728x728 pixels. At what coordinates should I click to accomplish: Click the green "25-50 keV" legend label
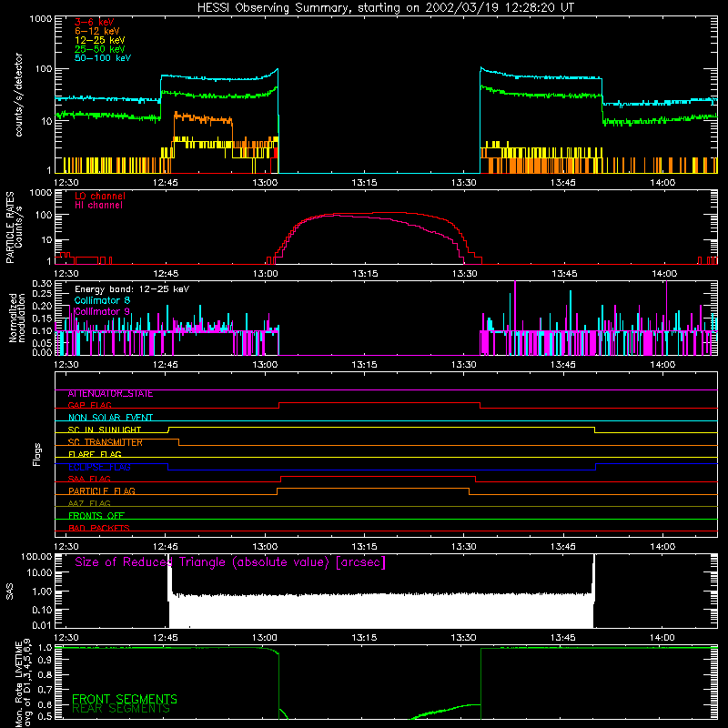(x=100, y=49)
